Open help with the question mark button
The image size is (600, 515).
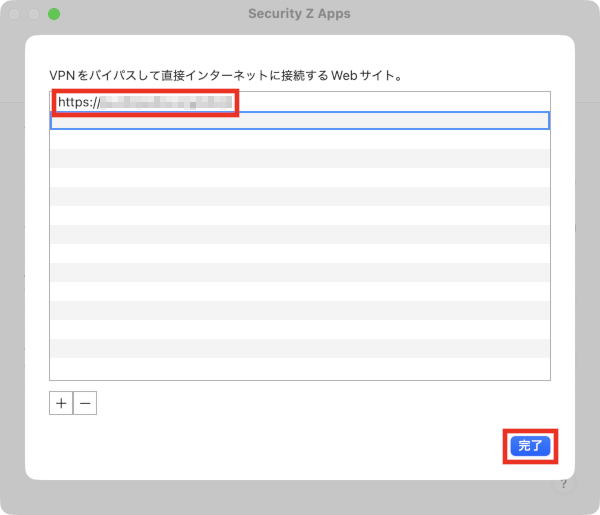[563, 484]
